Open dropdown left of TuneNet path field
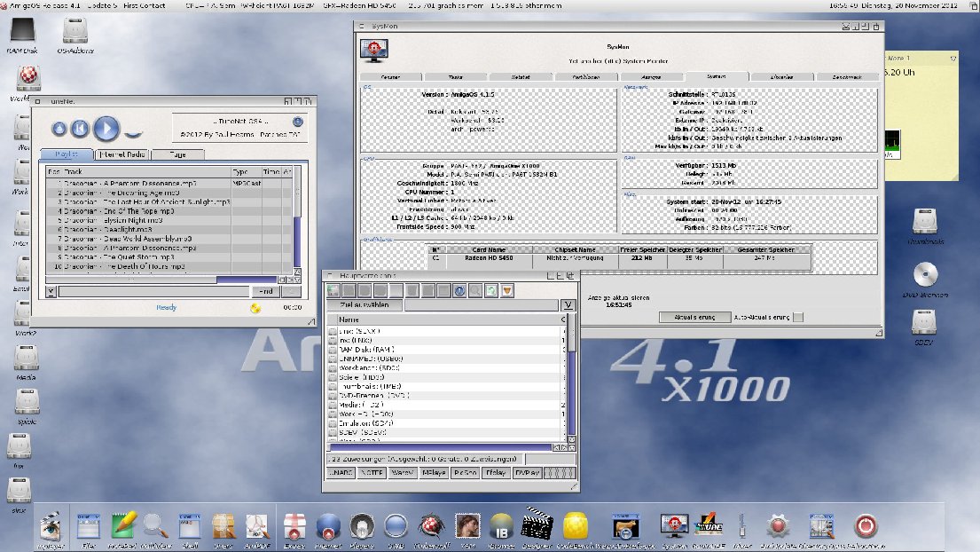This screenshot has height=552, width=980. (x=51, y=291)
